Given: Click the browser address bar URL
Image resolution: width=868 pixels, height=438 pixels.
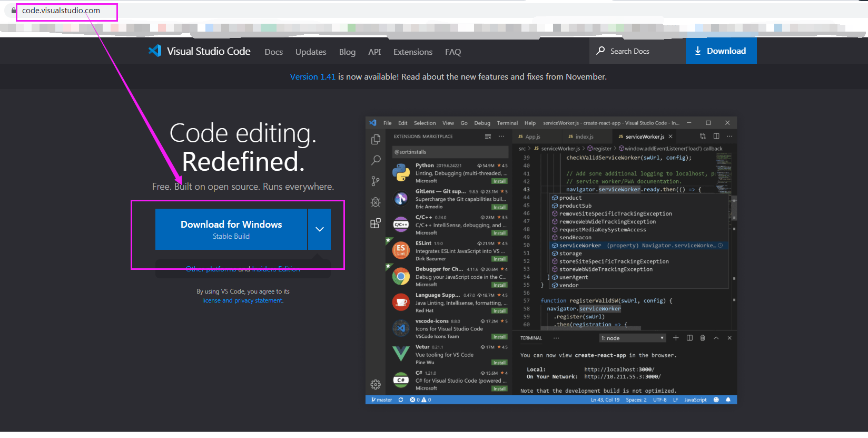Looking at the screenshot, I should click(x=61, y=11).
